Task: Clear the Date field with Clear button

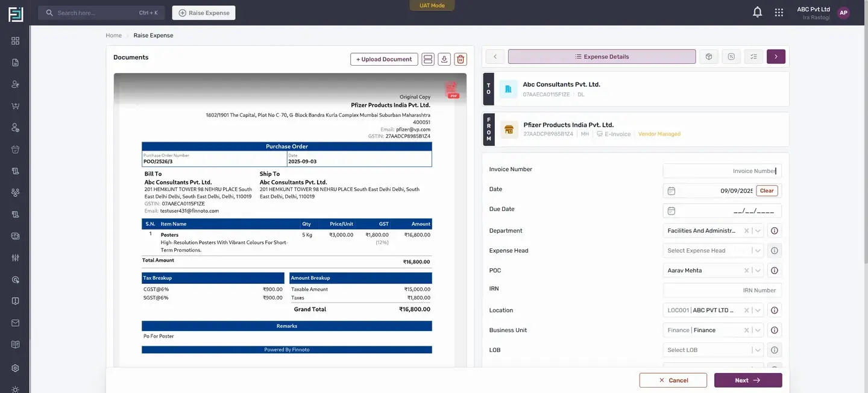Action: pos(767,190)
